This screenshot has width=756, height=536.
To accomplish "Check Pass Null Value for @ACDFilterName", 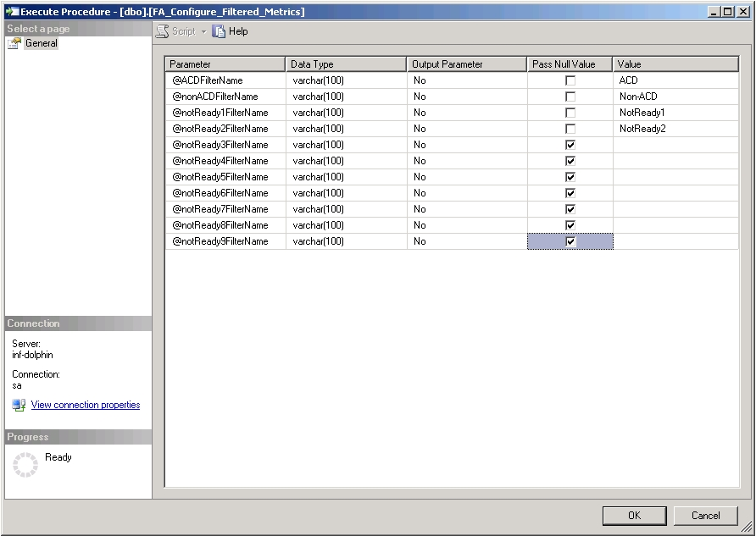I will click(x=570, y=80).
